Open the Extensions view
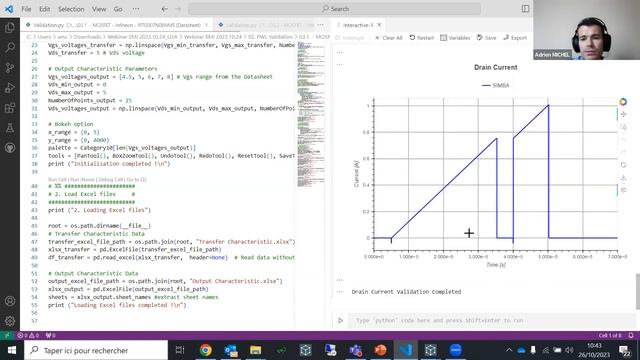The width and height of the screenshot is (640, 360). coord(10,108)
